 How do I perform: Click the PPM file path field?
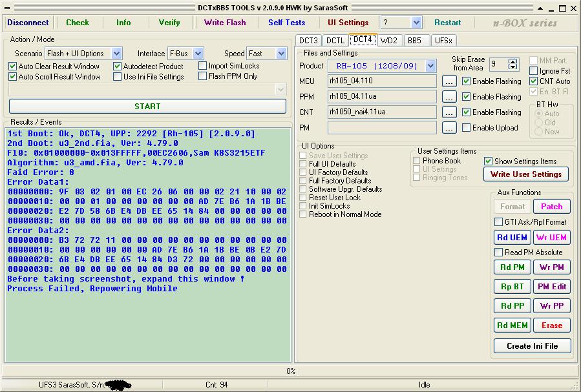point(382,97)
